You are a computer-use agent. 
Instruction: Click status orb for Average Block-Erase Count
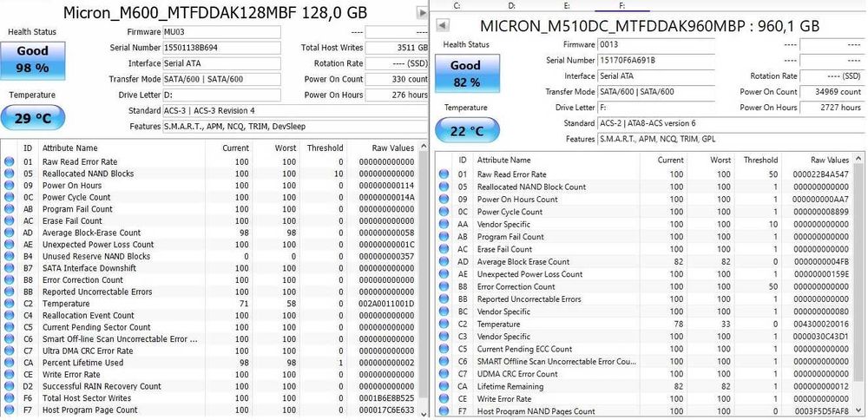coord(9,233)
